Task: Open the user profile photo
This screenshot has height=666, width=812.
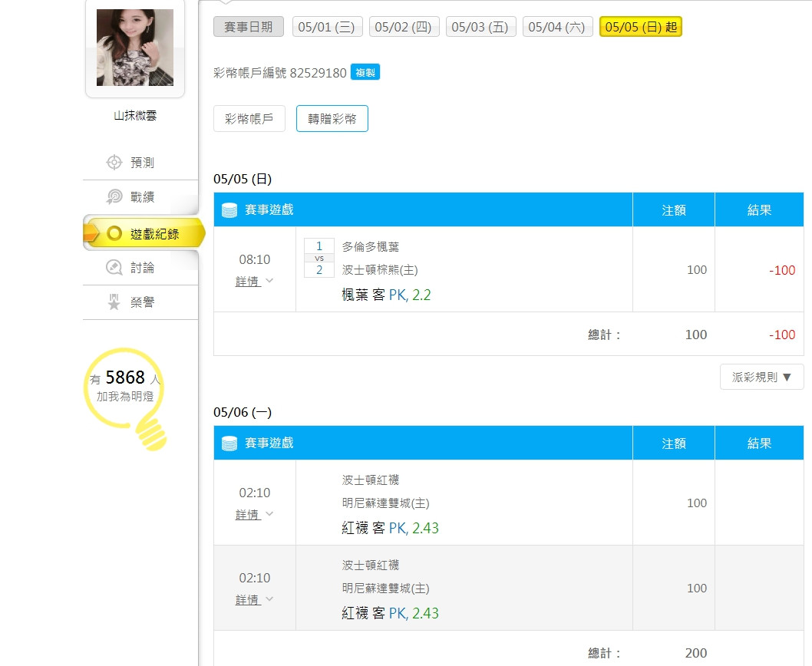Action: [x=134, y=48]
